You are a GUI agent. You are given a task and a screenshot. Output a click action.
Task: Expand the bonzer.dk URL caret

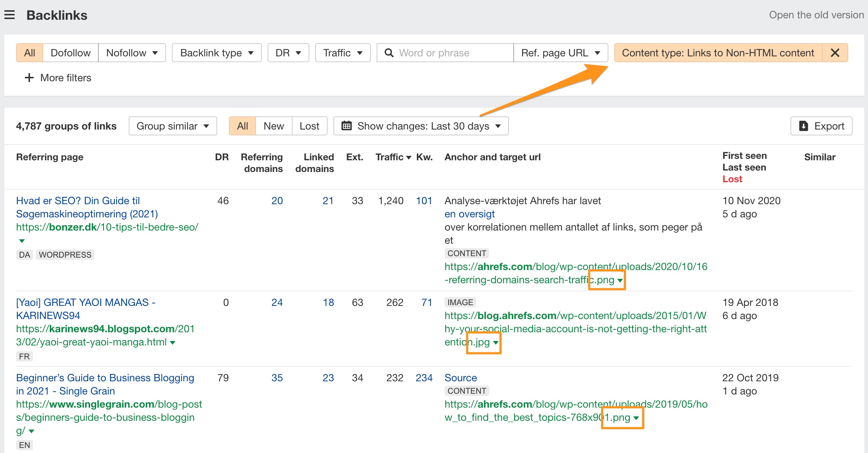click(22, 241)
